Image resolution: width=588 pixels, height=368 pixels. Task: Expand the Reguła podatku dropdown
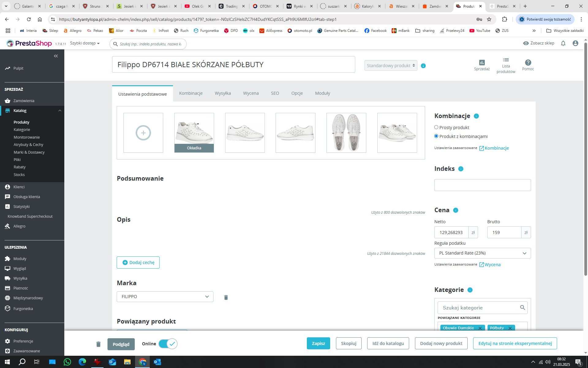pos(482,253)
